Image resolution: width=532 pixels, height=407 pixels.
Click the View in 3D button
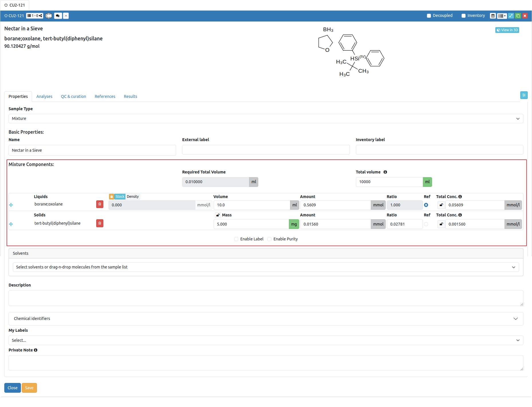(507, 30)
